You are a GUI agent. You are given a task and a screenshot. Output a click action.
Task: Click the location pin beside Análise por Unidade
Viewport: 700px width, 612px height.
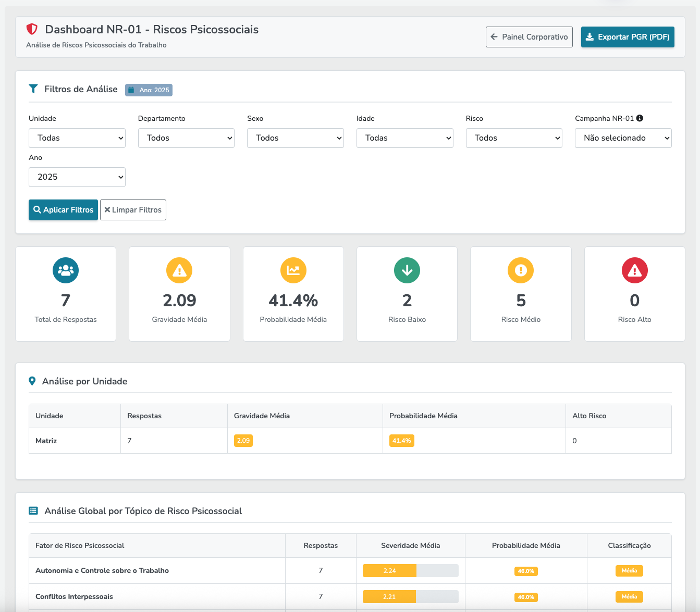[33, 381]
